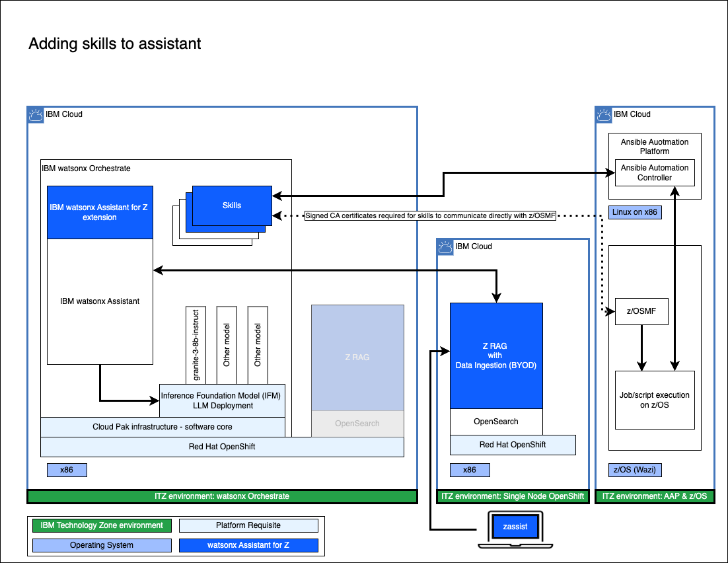Click the cloud icon in middle IBM Cloud box
728x563 pixels.
point(445,247)
